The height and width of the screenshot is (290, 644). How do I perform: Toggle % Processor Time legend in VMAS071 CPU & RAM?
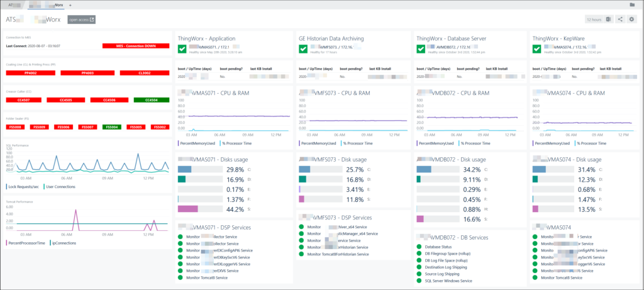click(235, 143)
